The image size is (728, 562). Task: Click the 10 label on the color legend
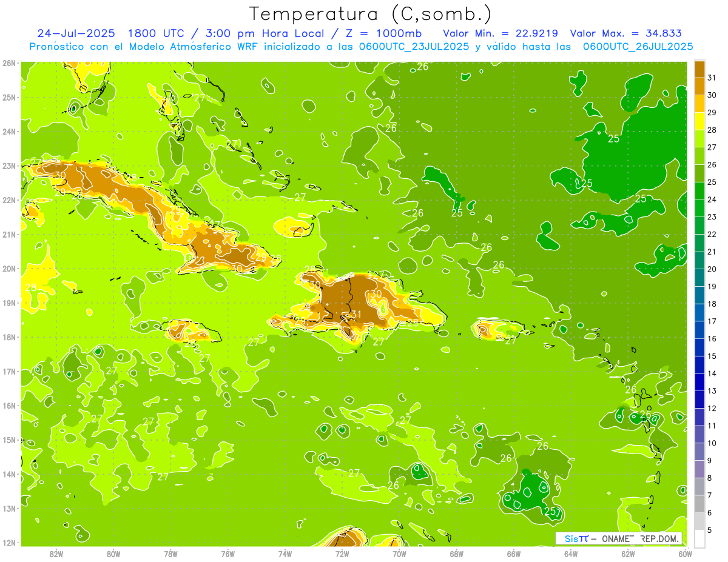712,443
